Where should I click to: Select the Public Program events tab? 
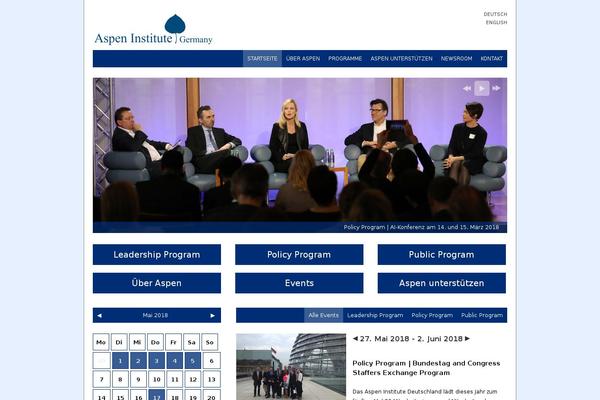point(482,315)
